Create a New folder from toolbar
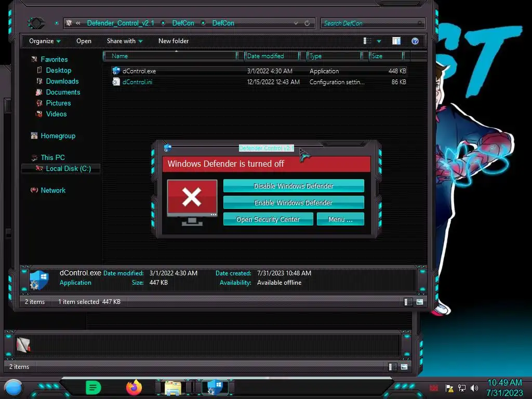 pyautogui.click(x=174, y=41)
